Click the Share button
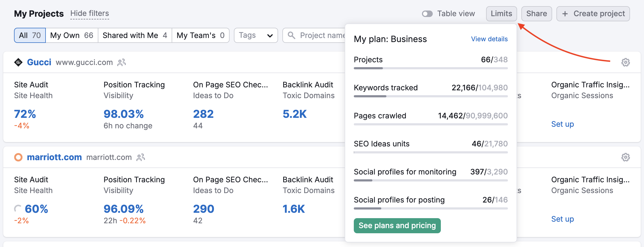Viewport: 644px width, 247px height. pos(536,14)
